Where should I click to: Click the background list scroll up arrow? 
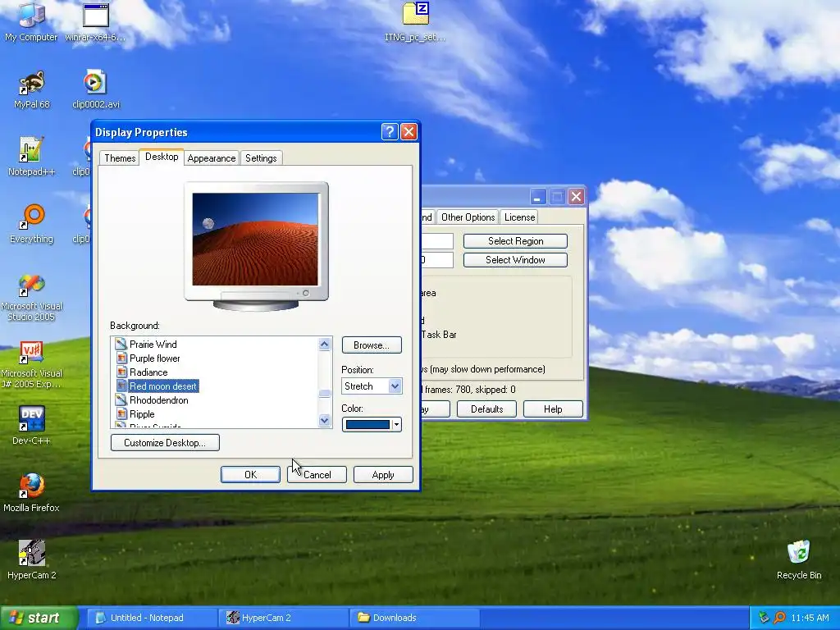[324, 344]
